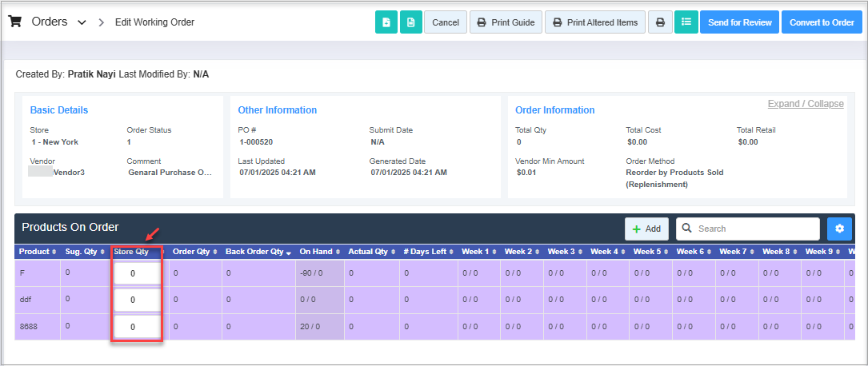Sort by the # Days Left column
868x366 pixels.
pyautogui.click(x=428, y=252)
